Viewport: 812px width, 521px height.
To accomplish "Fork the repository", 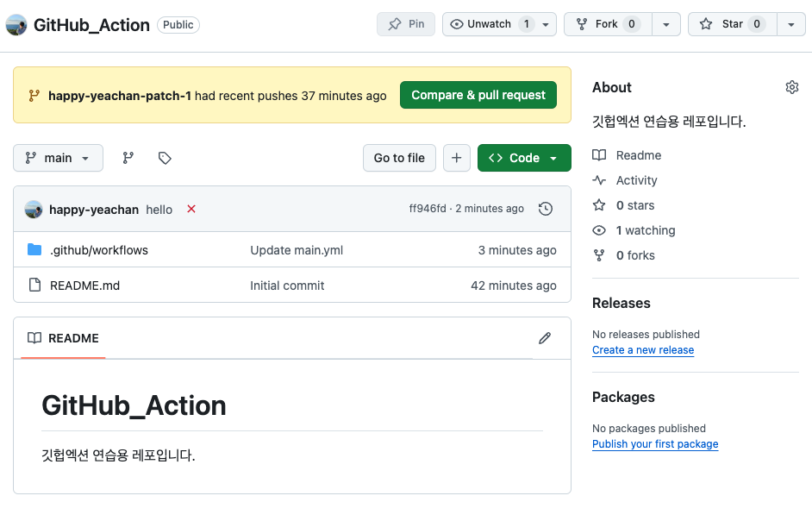I will coord(608,24).
